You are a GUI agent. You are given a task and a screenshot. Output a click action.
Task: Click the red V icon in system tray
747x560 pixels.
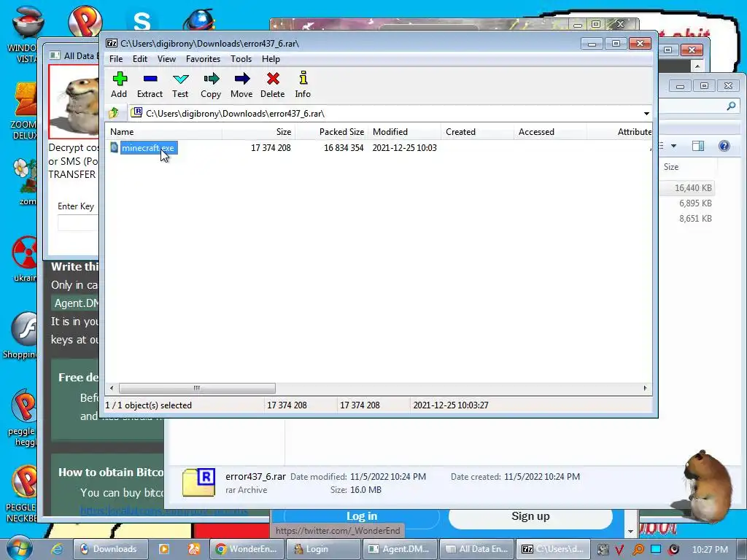coord(619,550)
